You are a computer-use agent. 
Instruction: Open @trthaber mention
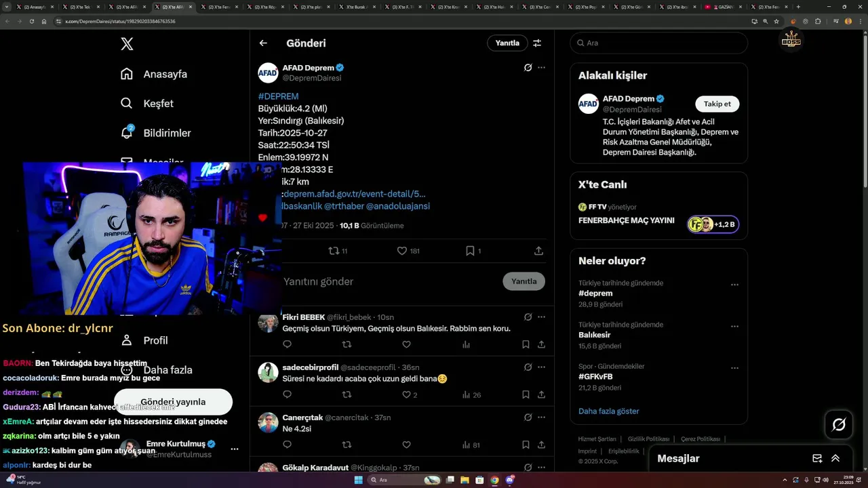(343, 206)
